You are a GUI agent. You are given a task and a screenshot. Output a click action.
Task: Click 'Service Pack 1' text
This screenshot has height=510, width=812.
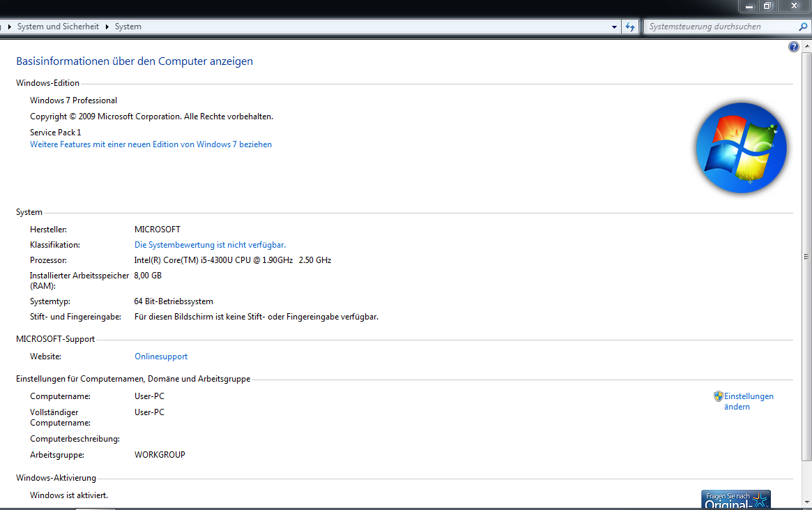click(x=55, y=133)
